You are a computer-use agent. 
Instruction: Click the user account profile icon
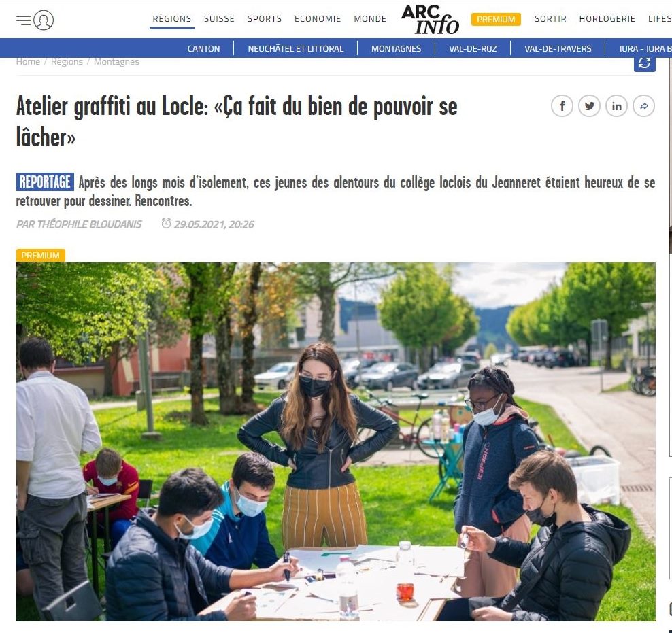click(44, 20)
